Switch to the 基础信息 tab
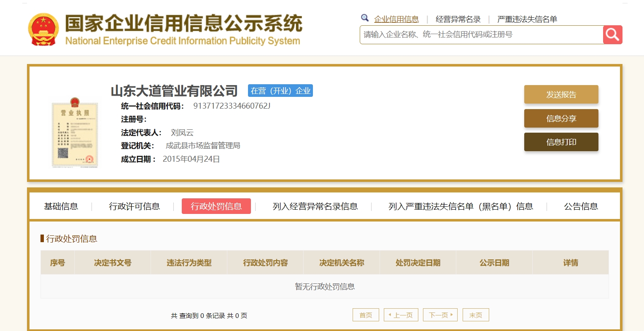The width and height of the screenshot is (644, 331). [x=61, y=206]
